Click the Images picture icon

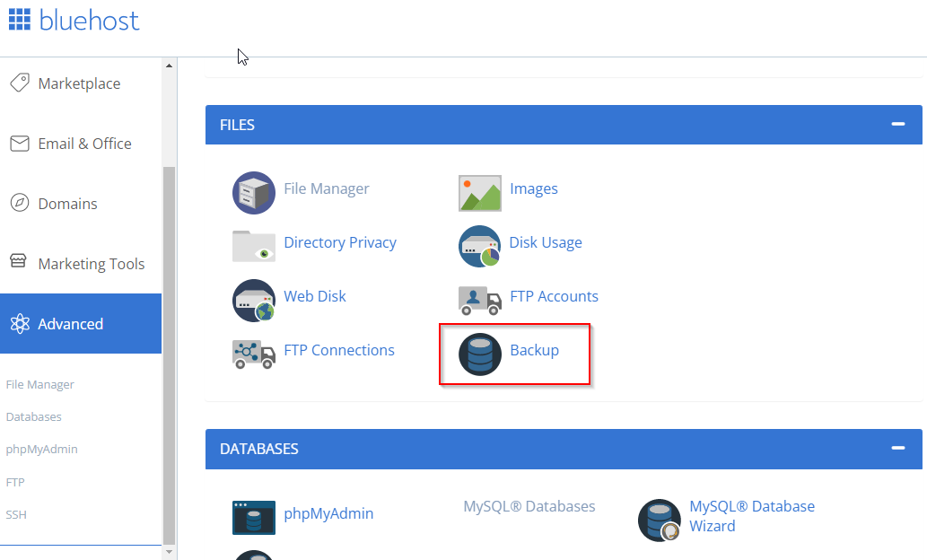(x=479, y=193)
